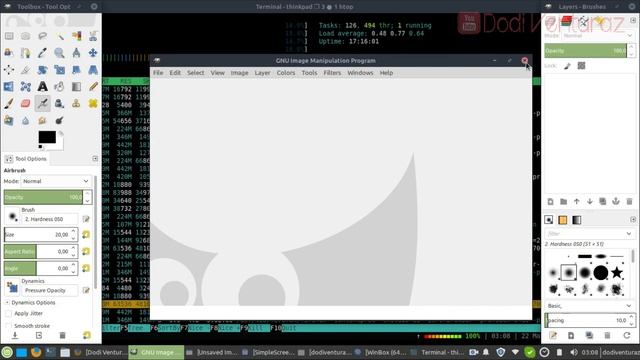The height and width of the screenshot is (360, 640).
Task: Reset the Angle value to default
Action: (86, 268)
